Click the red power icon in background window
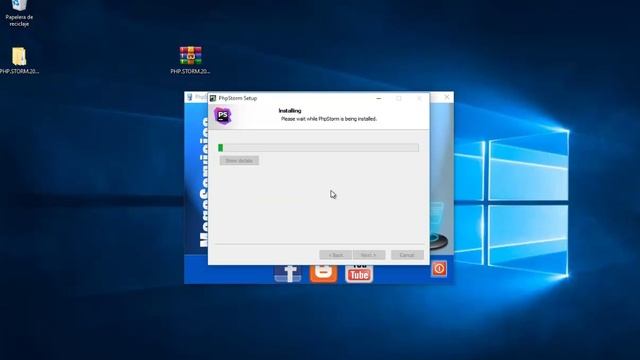The image size is (640, 360). click(x=439, y=269)
